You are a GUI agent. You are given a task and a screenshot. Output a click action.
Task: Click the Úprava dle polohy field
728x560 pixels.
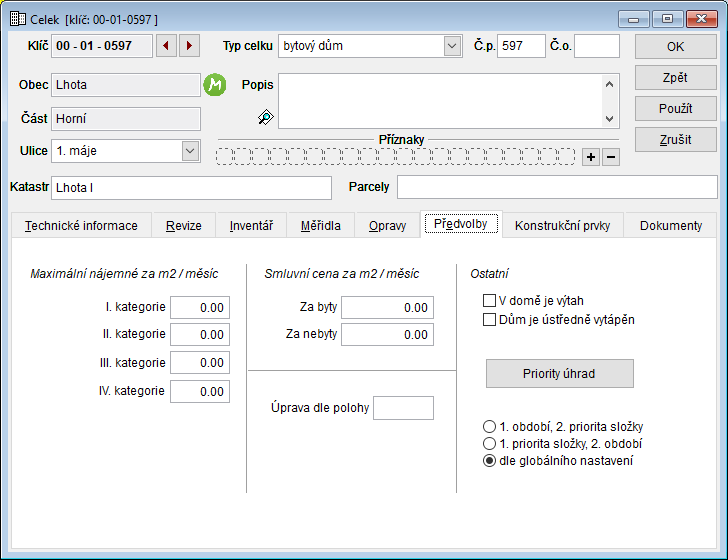(x=403, y=408)
